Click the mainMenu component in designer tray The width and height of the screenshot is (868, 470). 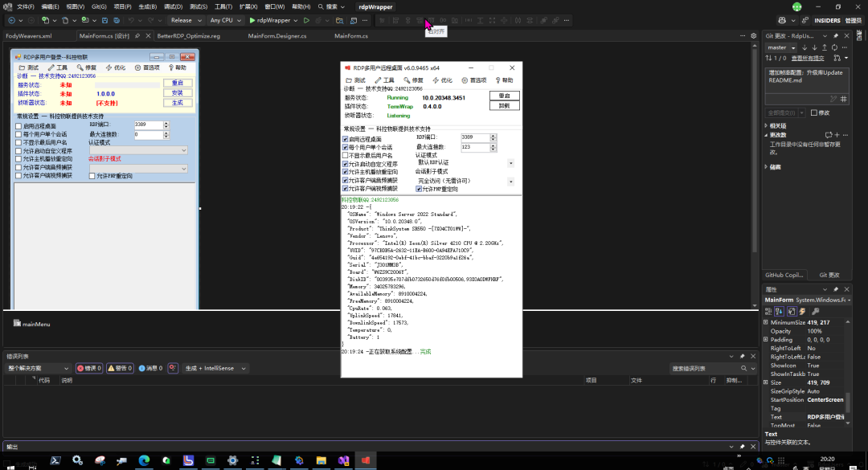tap(31, 324)
